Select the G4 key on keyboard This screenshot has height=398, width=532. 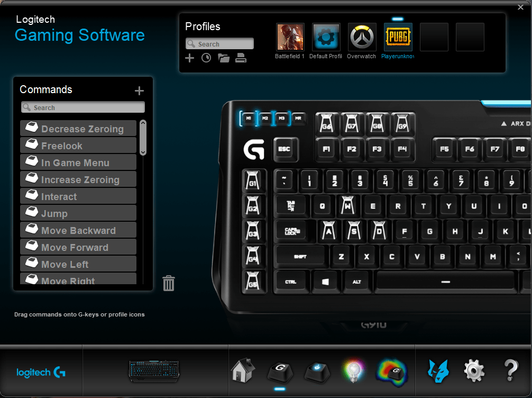pos(253,256)
